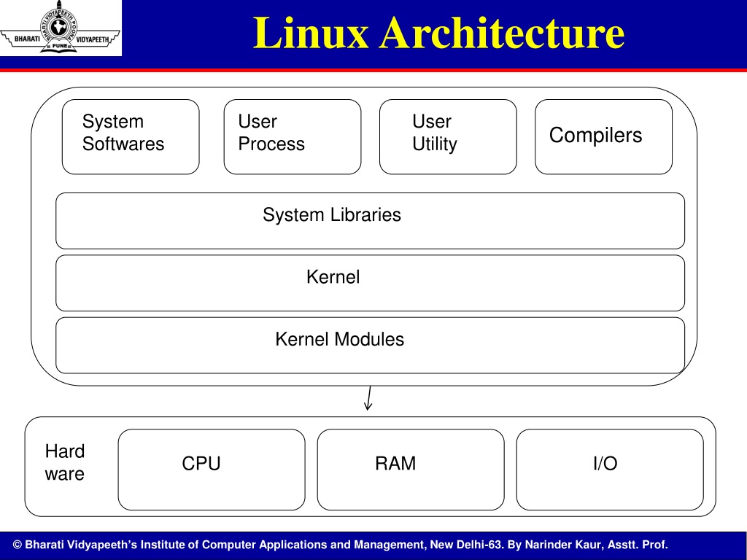The height and width of the screenshot is (560, 747).
Task: Select the 'Kernel Modules' layer
Action: (x=370, y=345)
